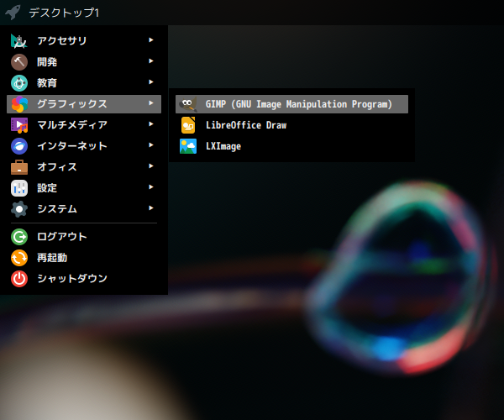Click the マルチメディア film icon
Viewport: 504px width, 420px height.
[19, 125]
